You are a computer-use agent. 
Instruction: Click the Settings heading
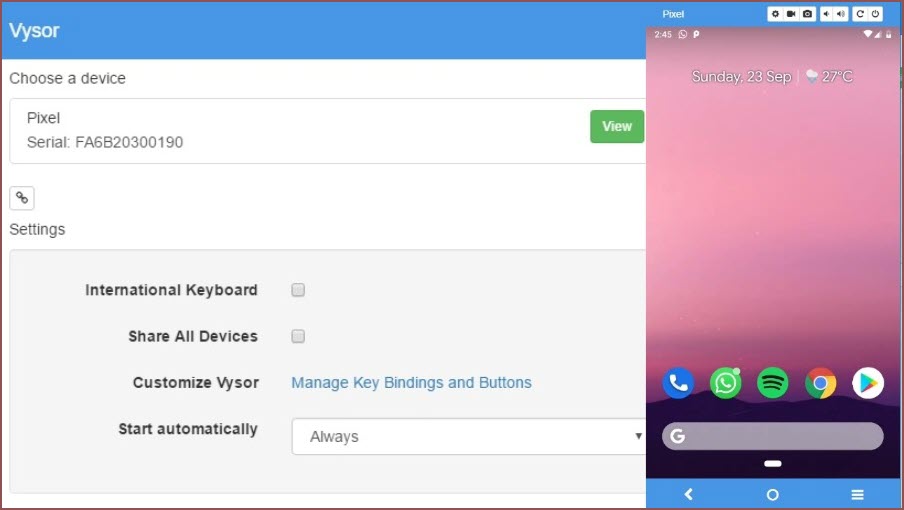[37, 229]
